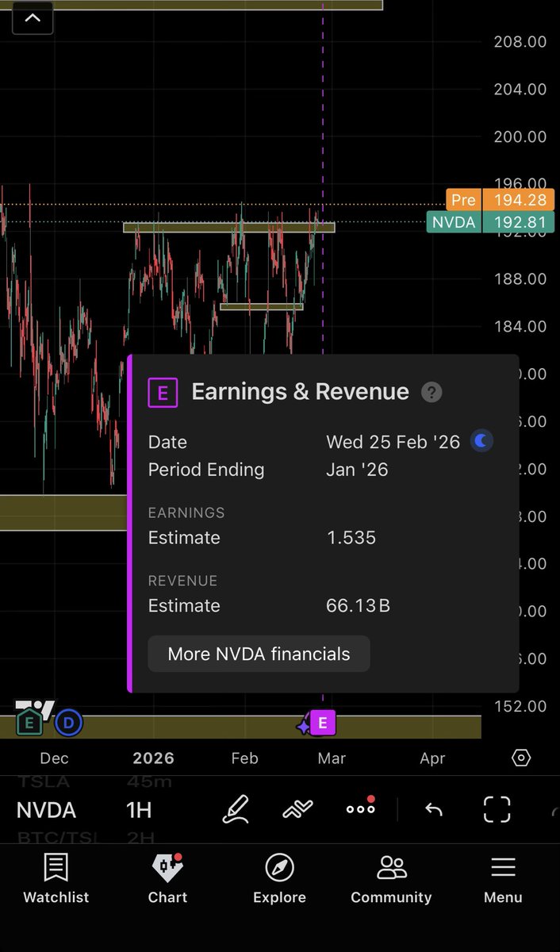Enter fullscreen mode with the frame icon
This screenshot has width=560, height=952.
tap(497, 810)
